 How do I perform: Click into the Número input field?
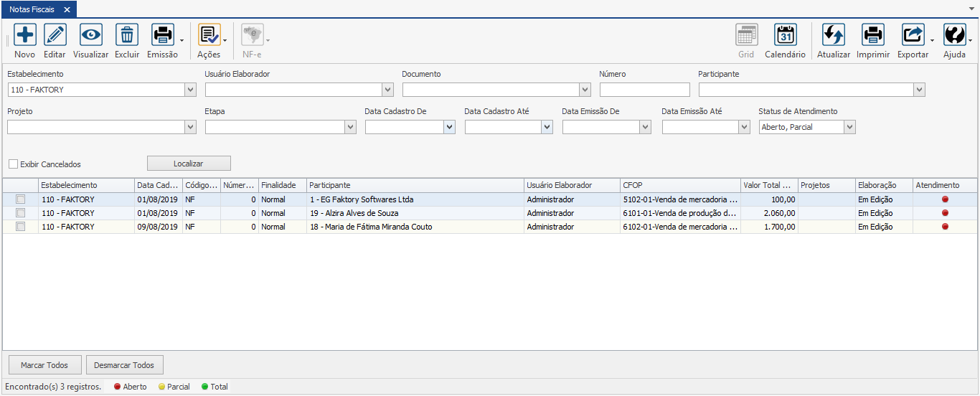click(644, 90)
